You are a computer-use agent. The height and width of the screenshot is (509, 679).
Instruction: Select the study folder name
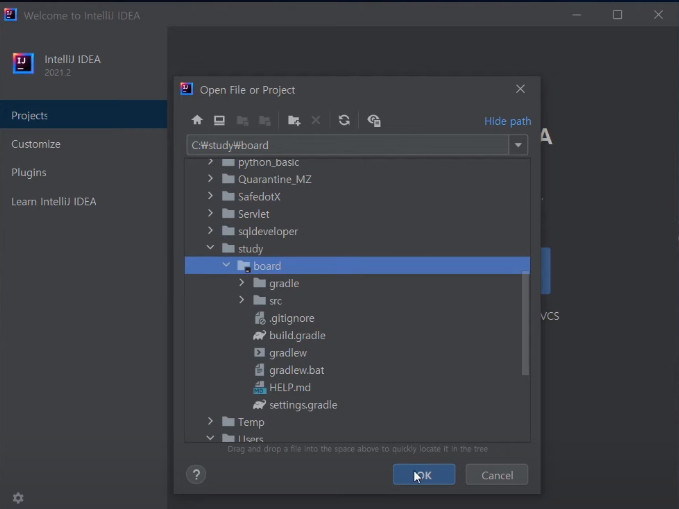click(250, 249)
